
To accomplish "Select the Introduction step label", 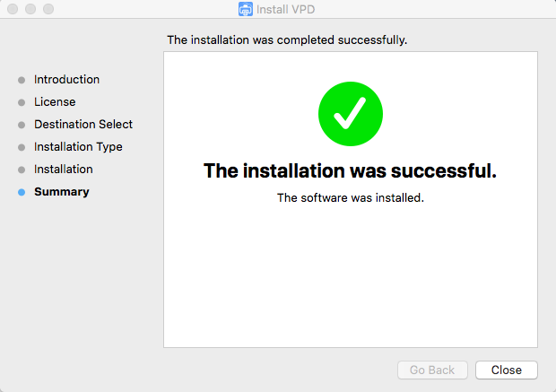I will tap(66, 80).
